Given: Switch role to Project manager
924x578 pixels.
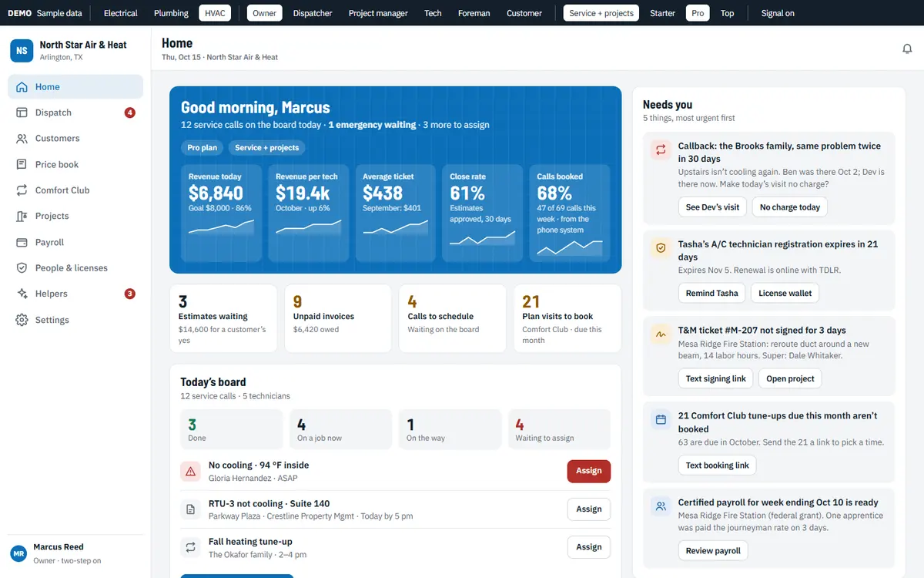Looking at the screenshot, I should tap(377, 13).
